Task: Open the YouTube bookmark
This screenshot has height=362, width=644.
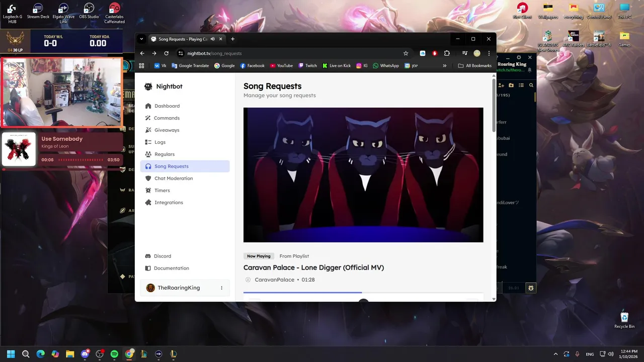Action: [x=281, y=65]
